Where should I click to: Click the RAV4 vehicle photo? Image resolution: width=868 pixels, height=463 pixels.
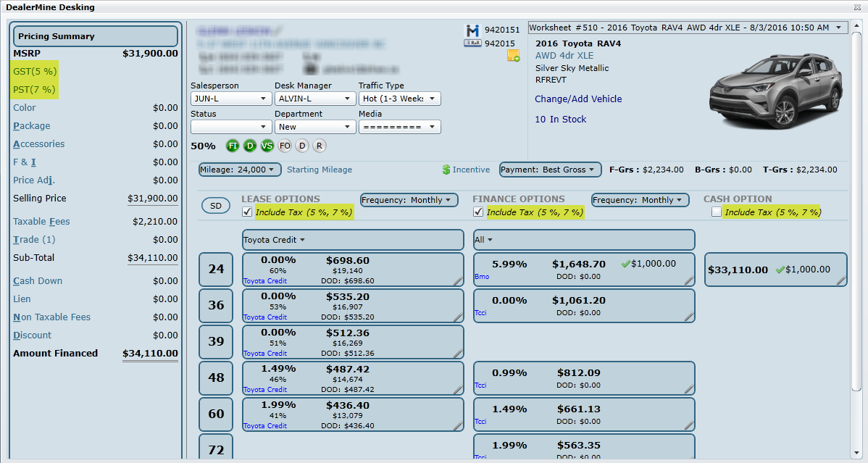coord(776,90)
